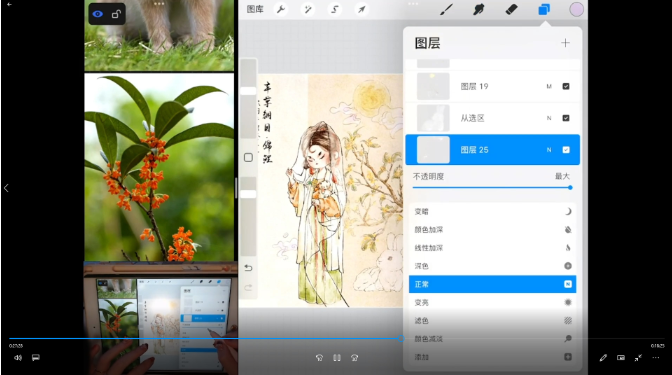Toggle subtitles icon in video player
The image size is (672, 375).
pyautogui.click(x=36, y=357)
